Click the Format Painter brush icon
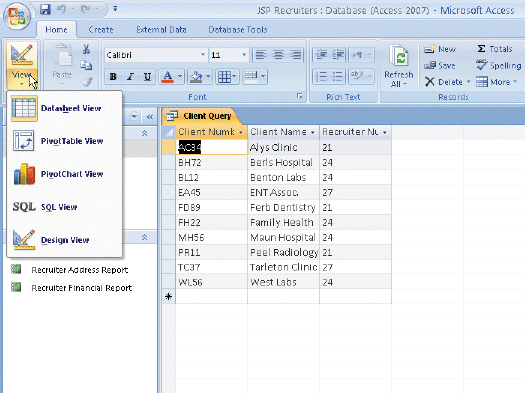 (87, 81)
